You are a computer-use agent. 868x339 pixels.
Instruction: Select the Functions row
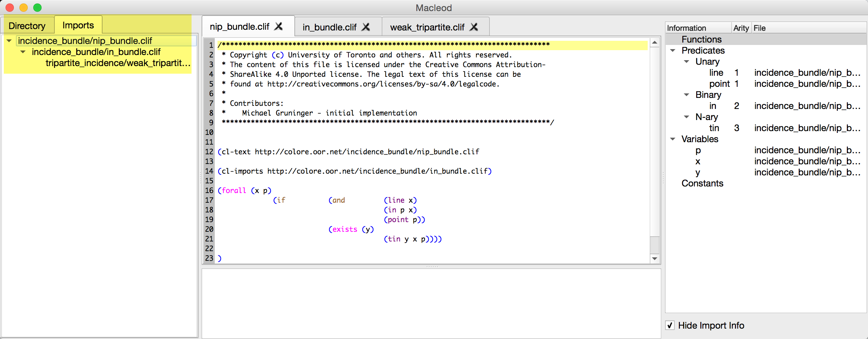(x=766, y=39)
